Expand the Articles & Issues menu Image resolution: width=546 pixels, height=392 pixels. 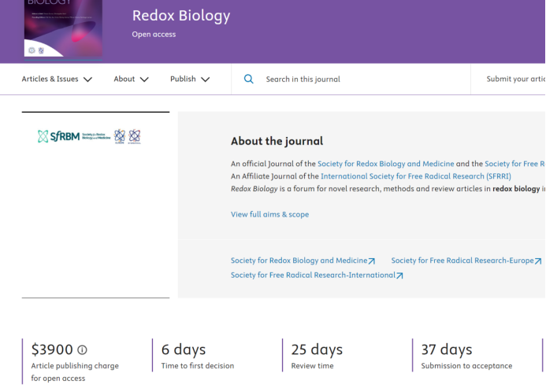[x=57, y=79]
